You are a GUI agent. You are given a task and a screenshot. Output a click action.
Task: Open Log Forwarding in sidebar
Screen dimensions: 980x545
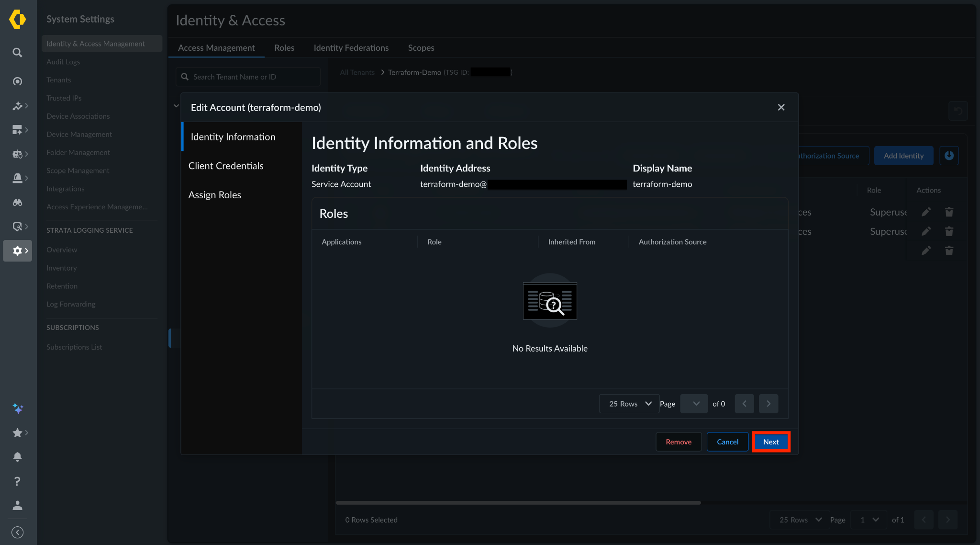(x=71, y=304)
